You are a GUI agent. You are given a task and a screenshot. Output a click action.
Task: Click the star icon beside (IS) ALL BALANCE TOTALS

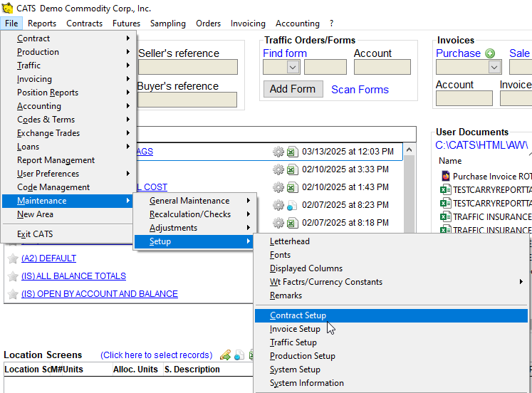(x=13, y=276)
